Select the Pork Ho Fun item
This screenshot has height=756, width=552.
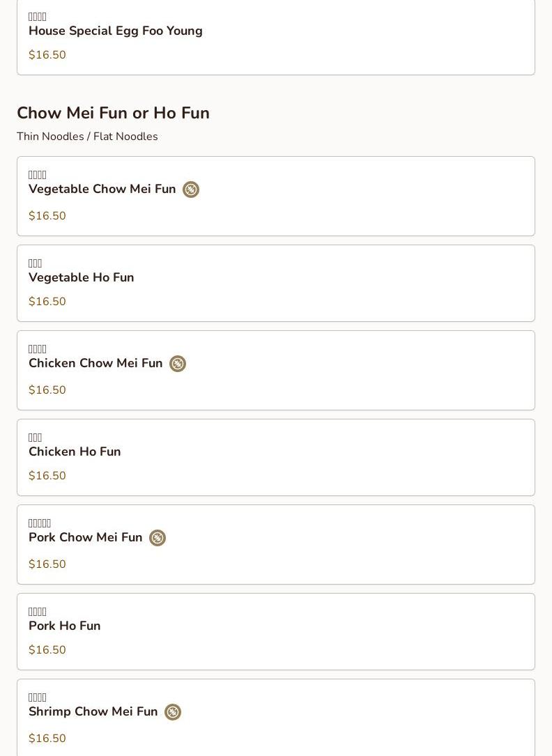click(276, 631)
